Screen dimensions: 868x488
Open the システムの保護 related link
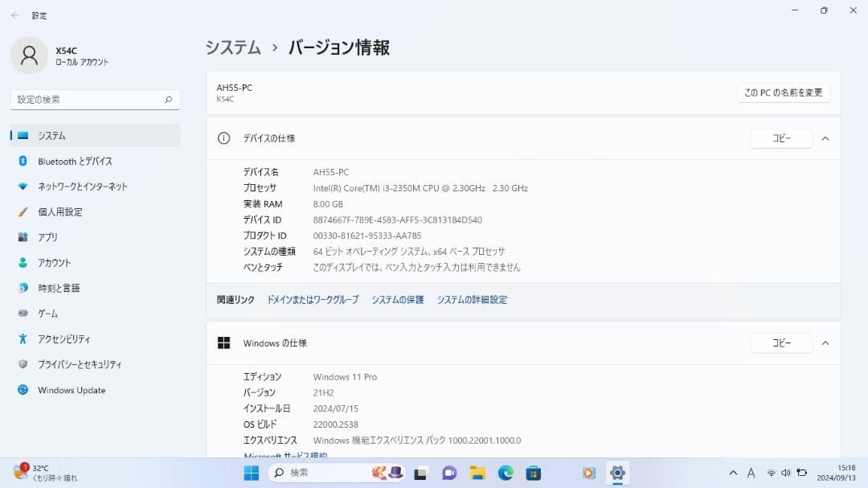point(397,299)
